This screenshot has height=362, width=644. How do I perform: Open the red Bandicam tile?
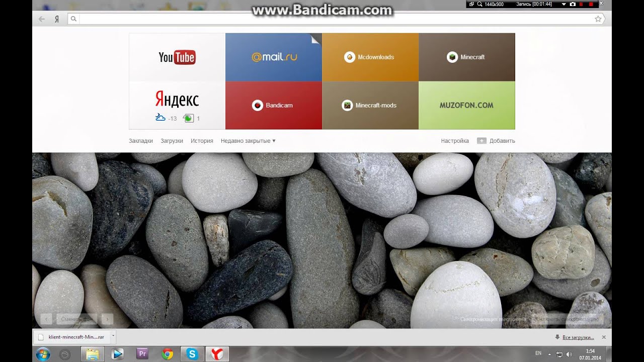click(274, 106)
